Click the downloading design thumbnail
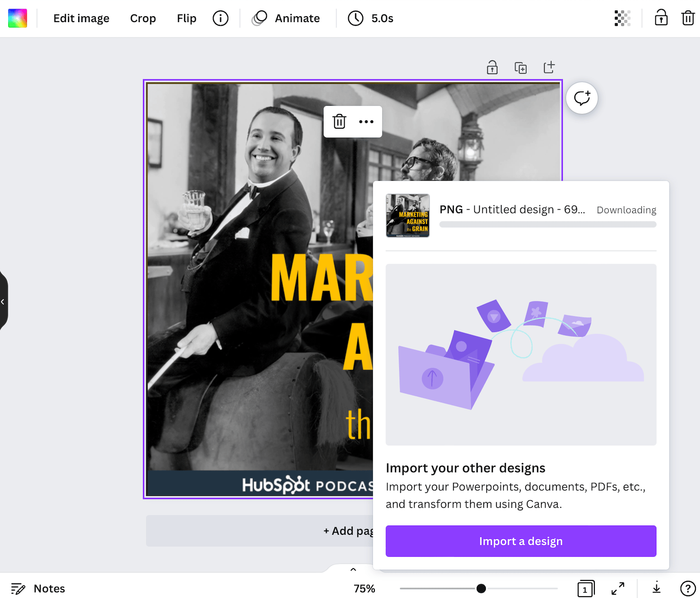Image resolution: width=700 pixels, height=598 pixels. [408, 215]
